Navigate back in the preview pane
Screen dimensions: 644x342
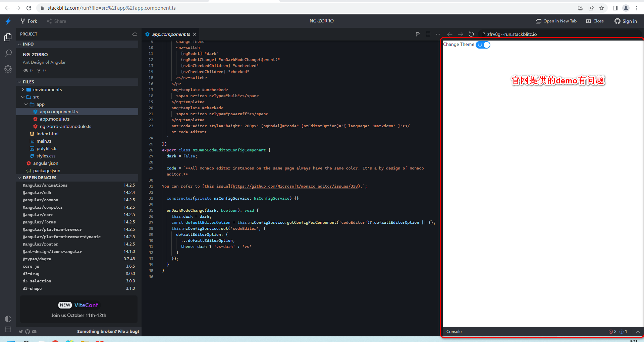pos(450,34)
